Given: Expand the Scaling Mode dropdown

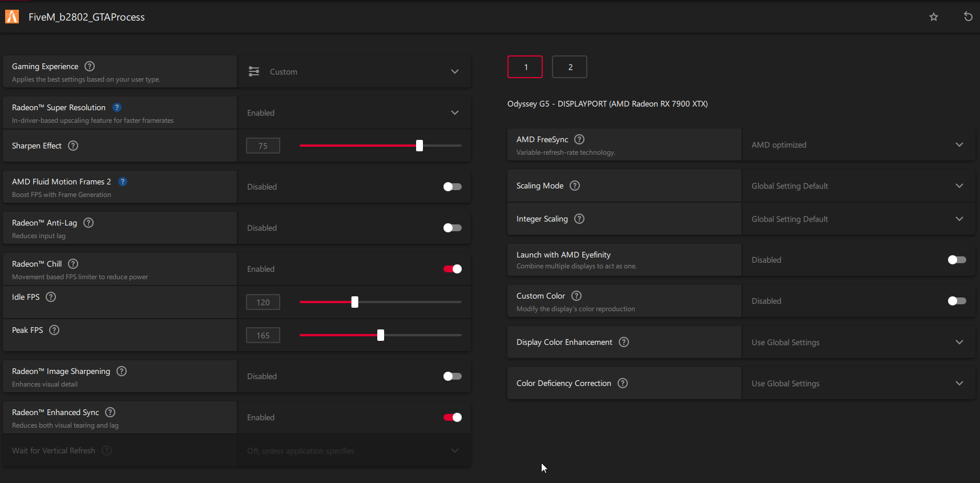Looking at the screenshot, I should pos(858,186).
